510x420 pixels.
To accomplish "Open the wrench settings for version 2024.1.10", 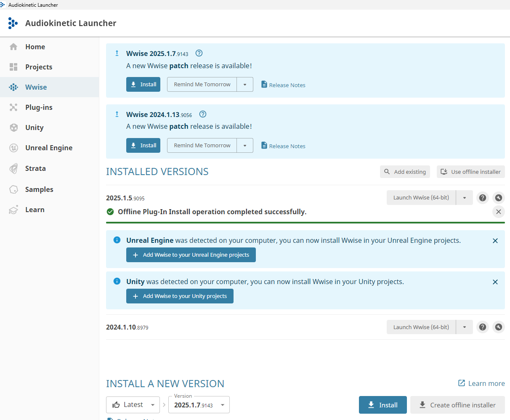I will tap(499, 327).
